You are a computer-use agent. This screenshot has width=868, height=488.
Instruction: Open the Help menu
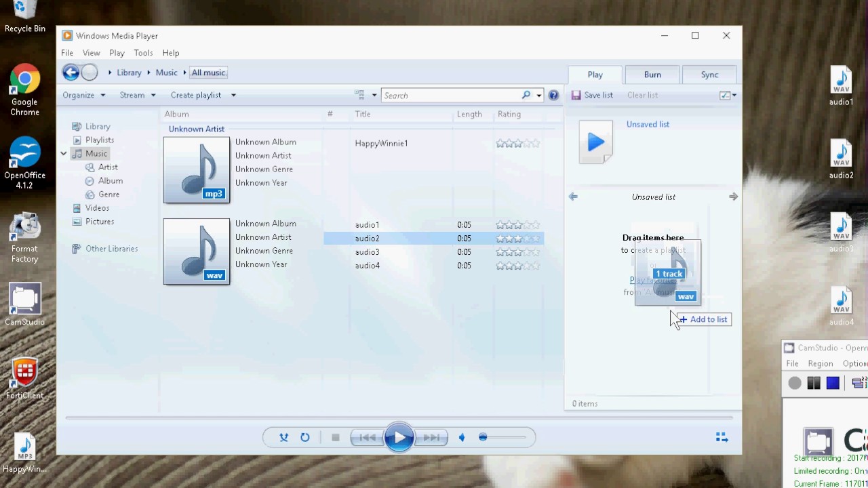pos(171,53)
